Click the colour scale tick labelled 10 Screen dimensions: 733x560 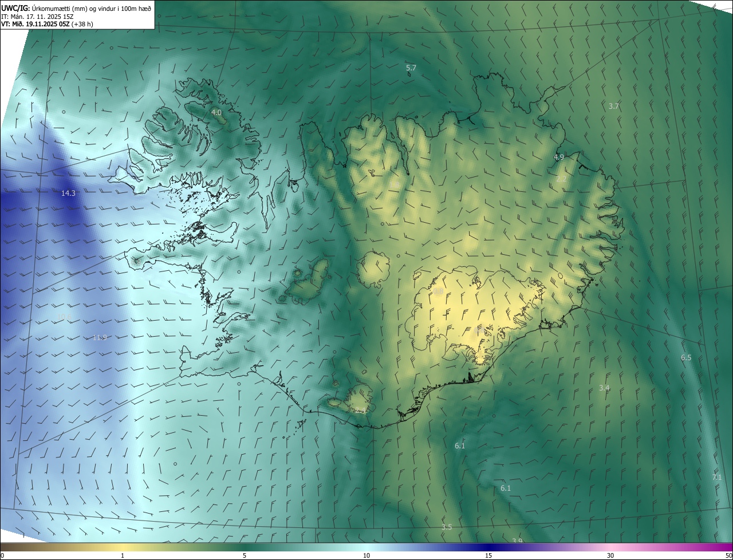366,555
